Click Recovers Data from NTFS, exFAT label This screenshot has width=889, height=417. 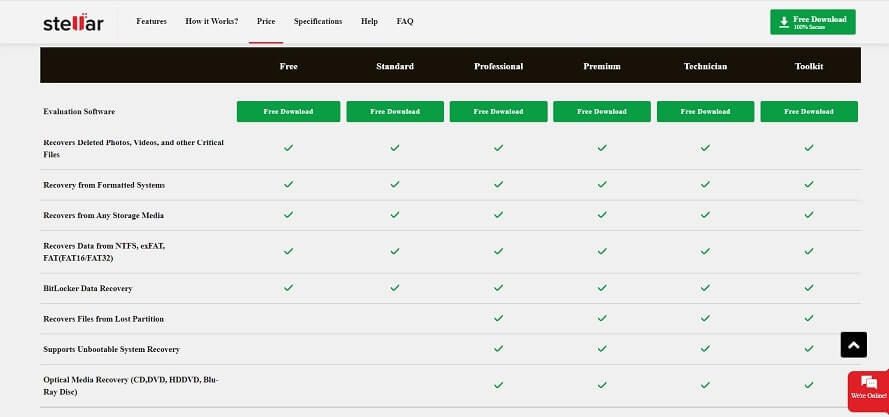point(104,252)
